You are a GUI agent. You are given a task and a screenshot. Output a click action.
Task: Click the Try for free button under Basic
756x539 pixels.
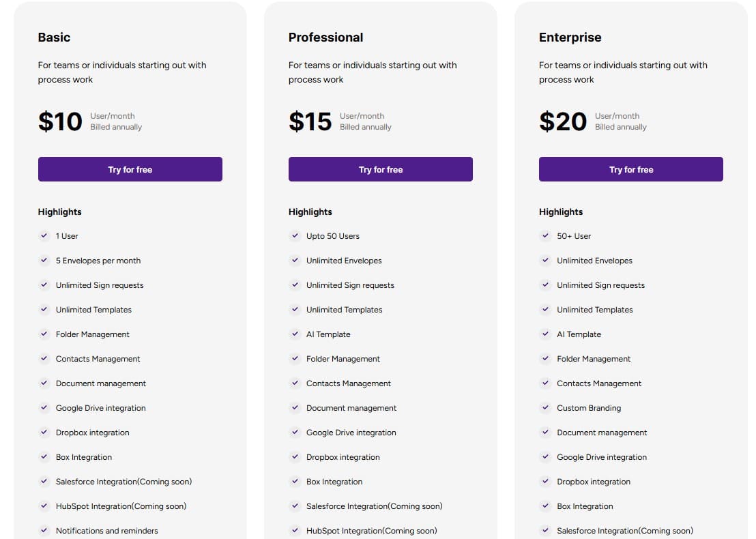coord(130,169)
